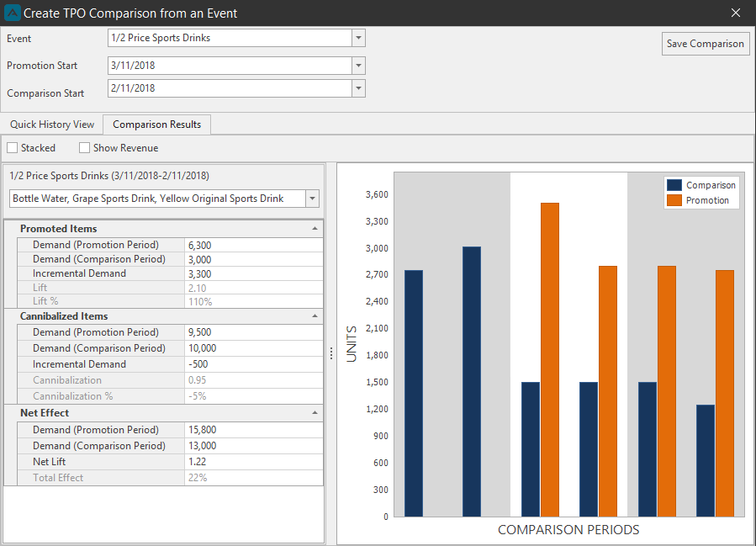Click the orange Promotion legend swatch
Viewport: 756px width, 546px height.
pyautogui.click(x=674, y=200)
